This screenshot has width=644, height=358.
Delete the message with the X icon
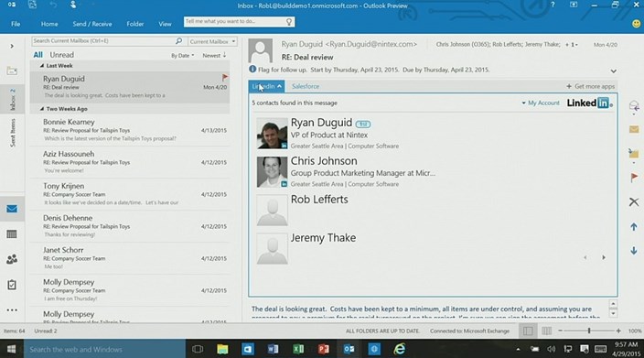634,201
